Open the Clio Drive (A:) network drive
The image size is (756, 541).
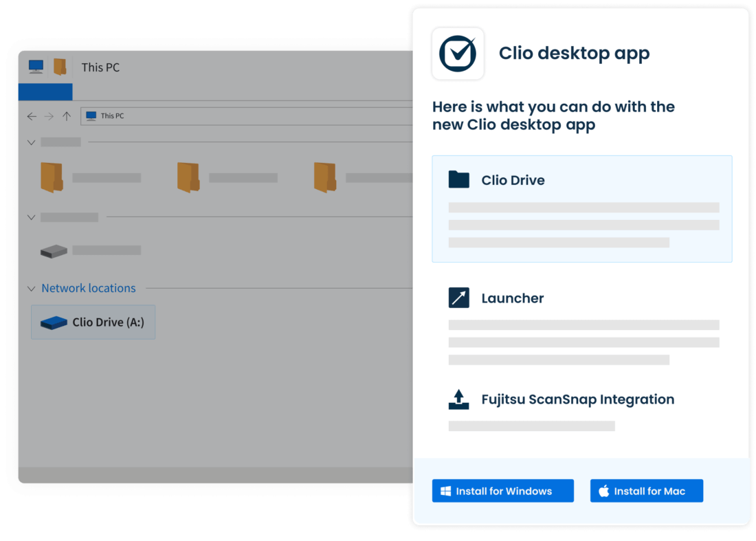[93, 321]
